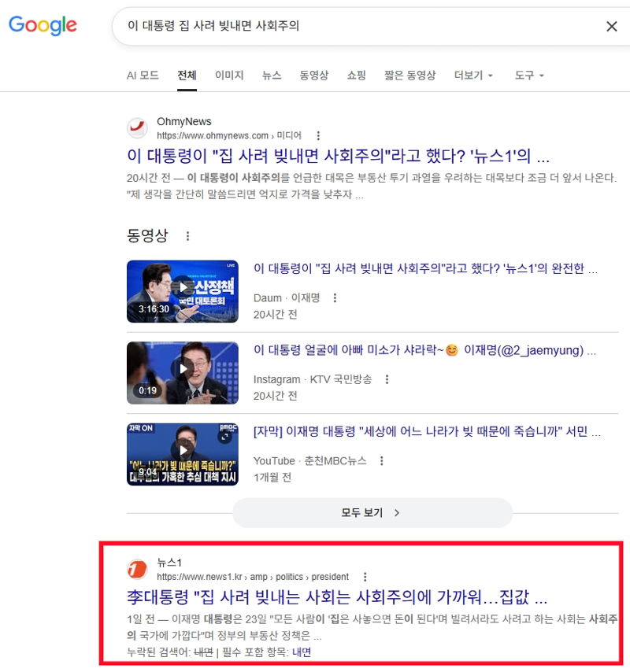The width and height of the screenshot is (630, 672).
Task: Click the OhmyNews site favicon
Action: click(137, 127)
